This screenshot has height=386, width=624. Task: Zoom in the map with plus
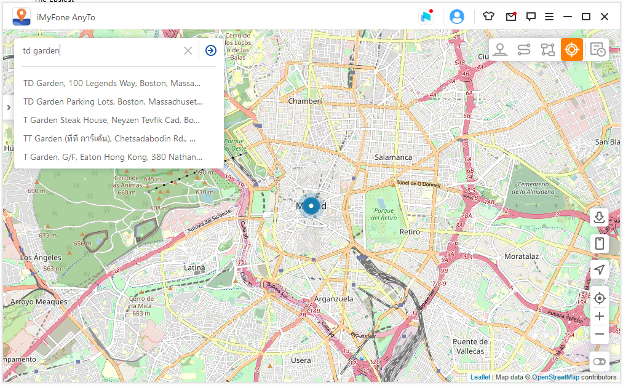click(599, 316)
